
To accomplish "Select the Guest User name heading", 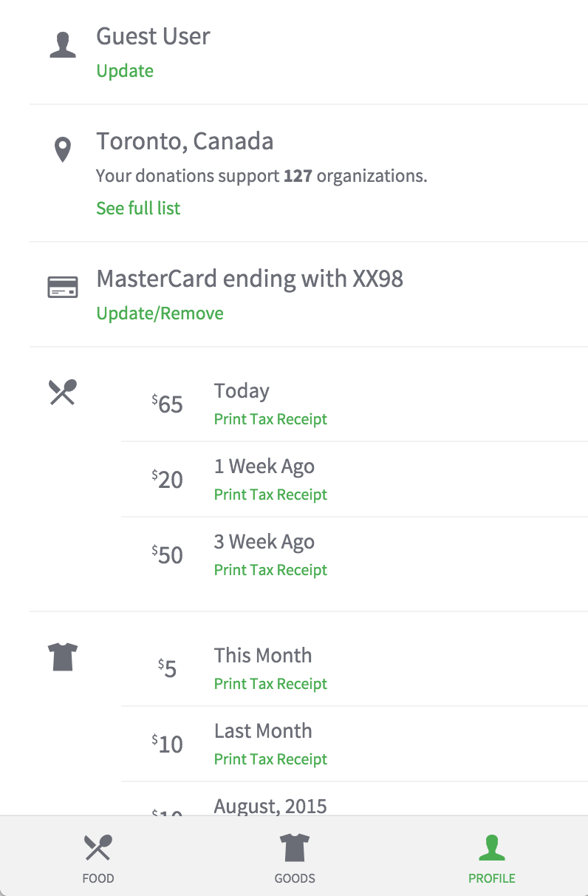I will (x=153, y=36).
